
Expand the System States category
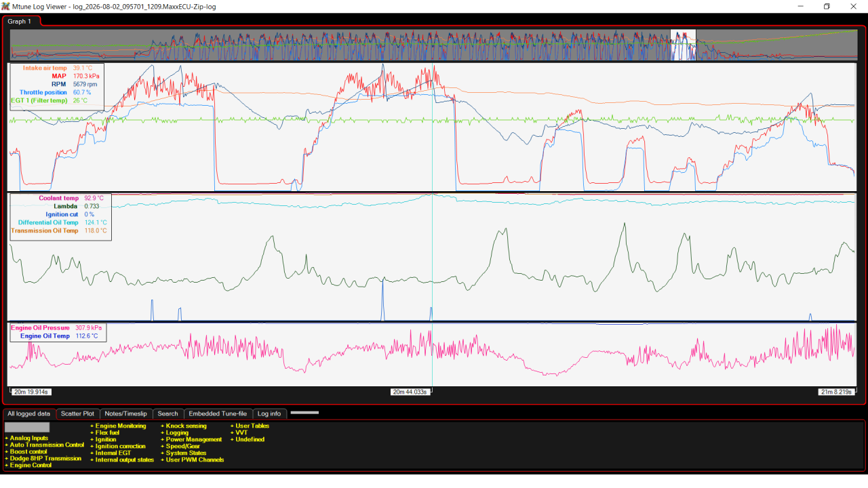[x=184, y=453]
